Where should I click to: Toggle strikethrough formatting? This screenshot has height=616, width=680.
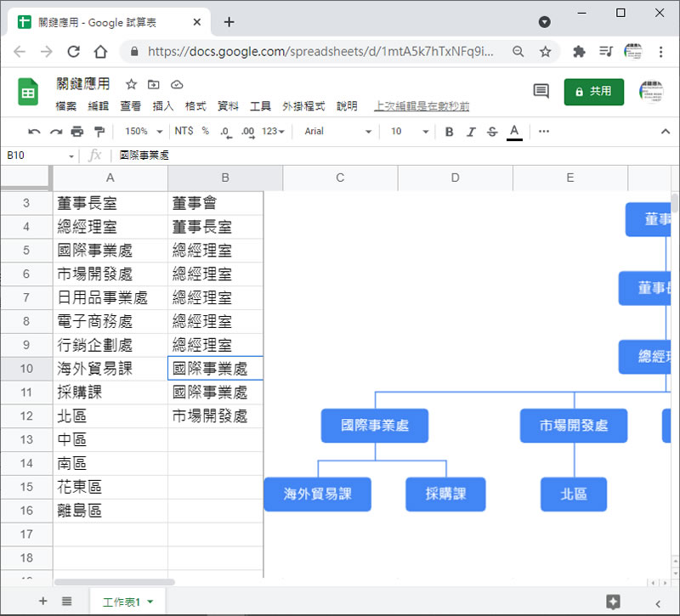[x=492, y=132]
